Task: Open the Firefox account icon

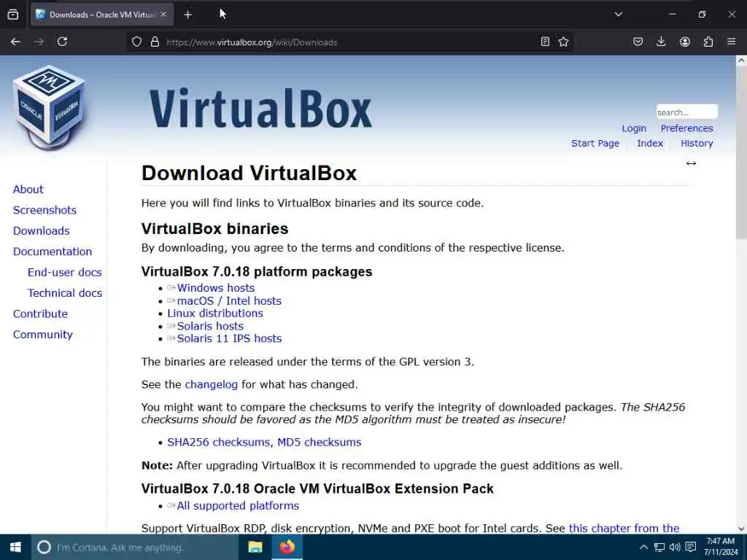Action: pyautogui.click(x=685, y=42)
